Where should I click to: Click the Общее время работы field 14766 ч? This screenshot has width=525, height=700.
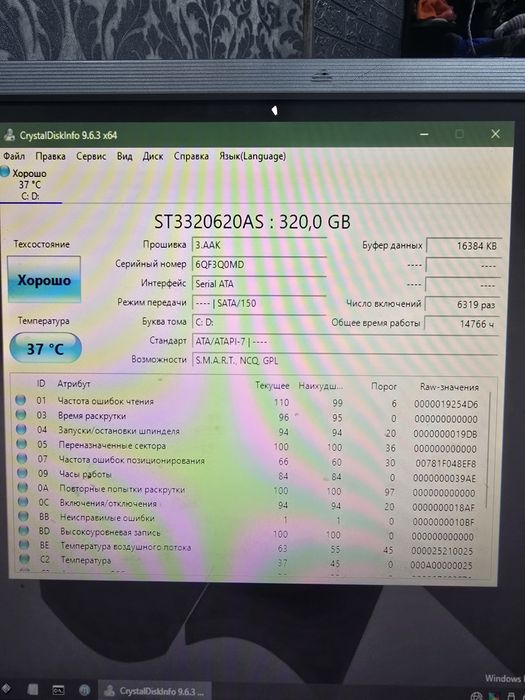pos(461,324)
